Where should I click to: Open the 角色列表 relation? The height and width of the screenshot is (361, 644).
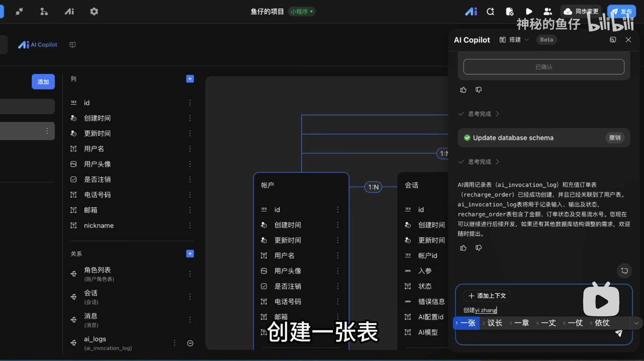[132, 274]
